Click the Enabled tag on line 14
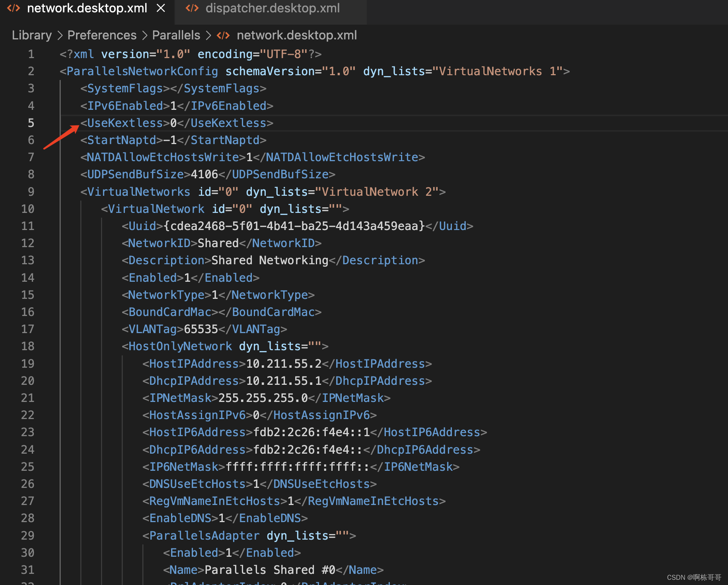 (x=153, y=278)
